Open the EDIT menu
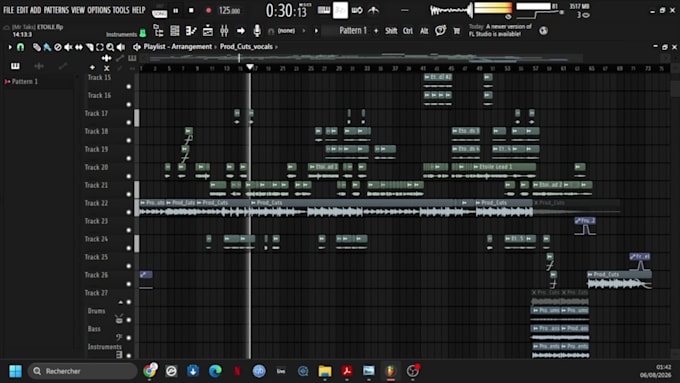The height and width of the screenshot is (383, 680). (x=22, y=10)
